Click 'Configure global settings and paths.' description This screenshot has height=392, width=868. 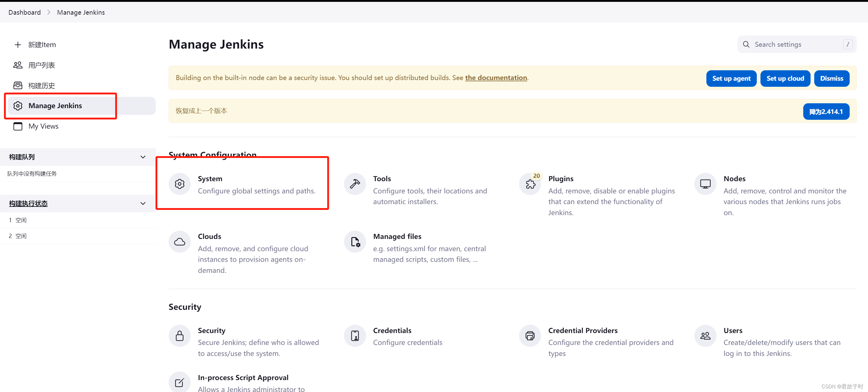click(256, 191)
